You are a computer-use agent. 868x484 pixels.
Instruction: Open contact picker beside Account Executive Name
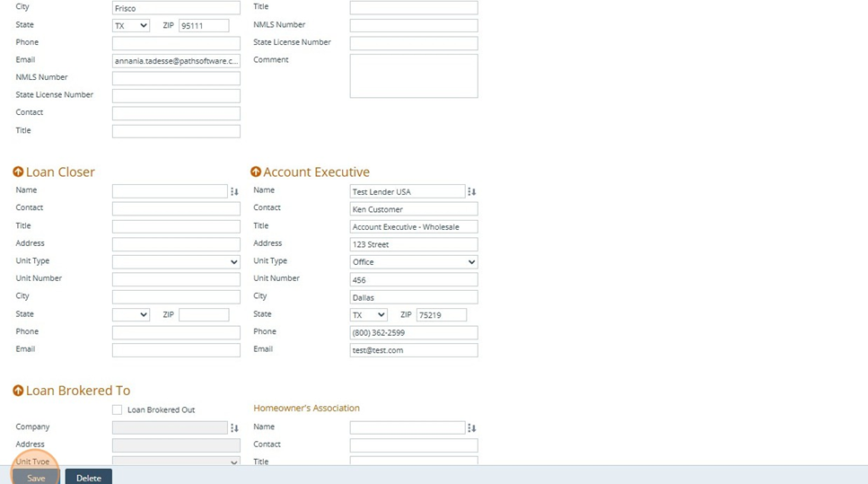click(472, 191)
